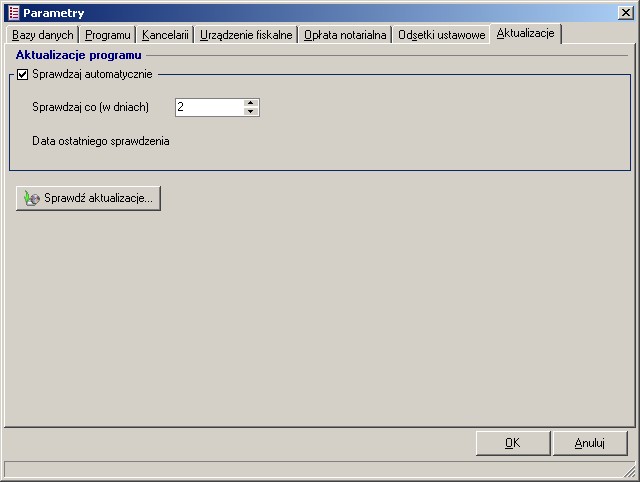This screenshot has height=482, width=640.
Task: Click the days interval number field
Action: point(208,107)
